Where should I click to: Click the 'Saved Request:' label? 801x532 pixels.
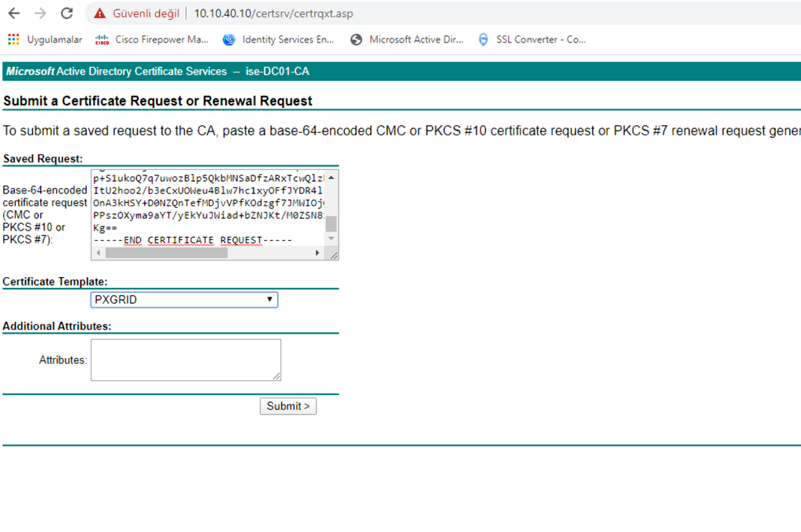[x=43, y=159]
